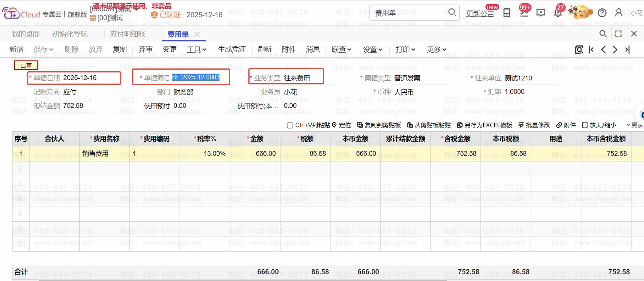The height and width of the screenshot is (281, 644).
Task: Click 刷新 to refresh
Action: [x=265, y=49]
